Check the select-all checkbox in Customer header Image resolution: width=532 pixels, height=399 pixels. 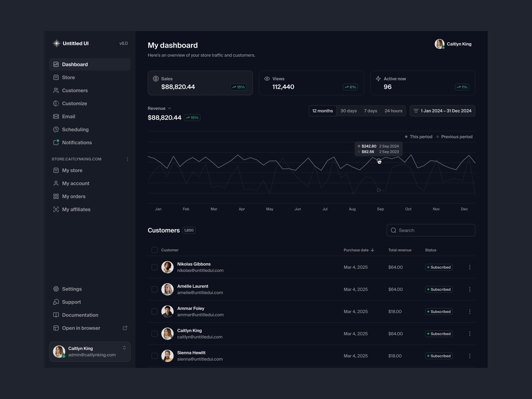pyautogui.click(x=154, y=250)
